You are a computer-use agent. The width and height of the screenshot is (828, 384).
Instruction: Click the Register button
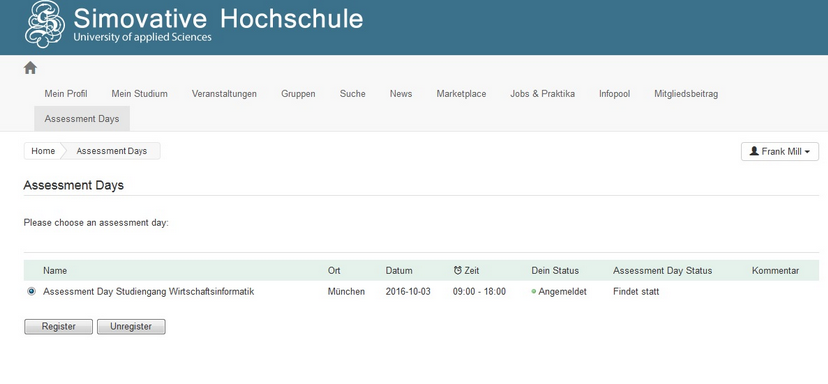click(x=59, y=326)
